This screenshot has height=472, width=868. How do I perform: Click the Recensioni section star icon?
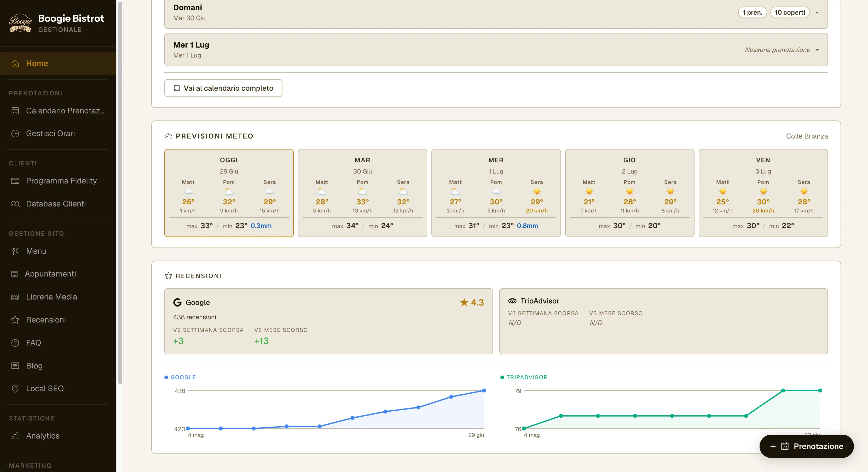point(169,276)
